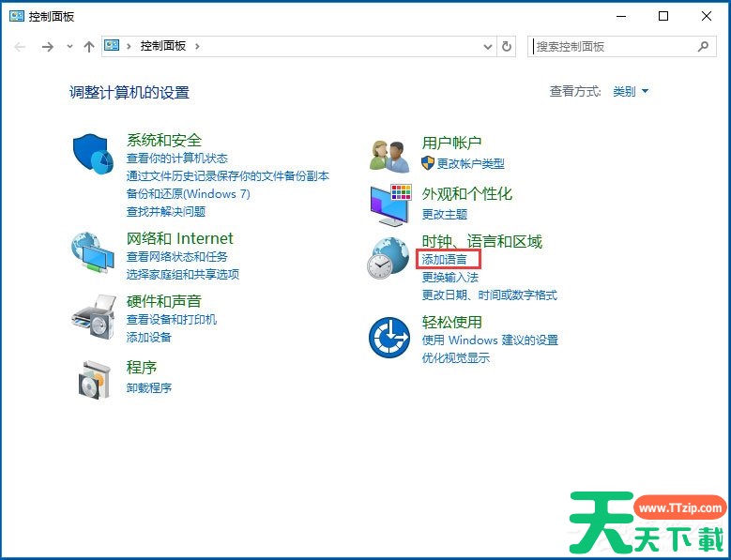Click the 更改主题 link
The image size is (731, 560).
(444, 214)
